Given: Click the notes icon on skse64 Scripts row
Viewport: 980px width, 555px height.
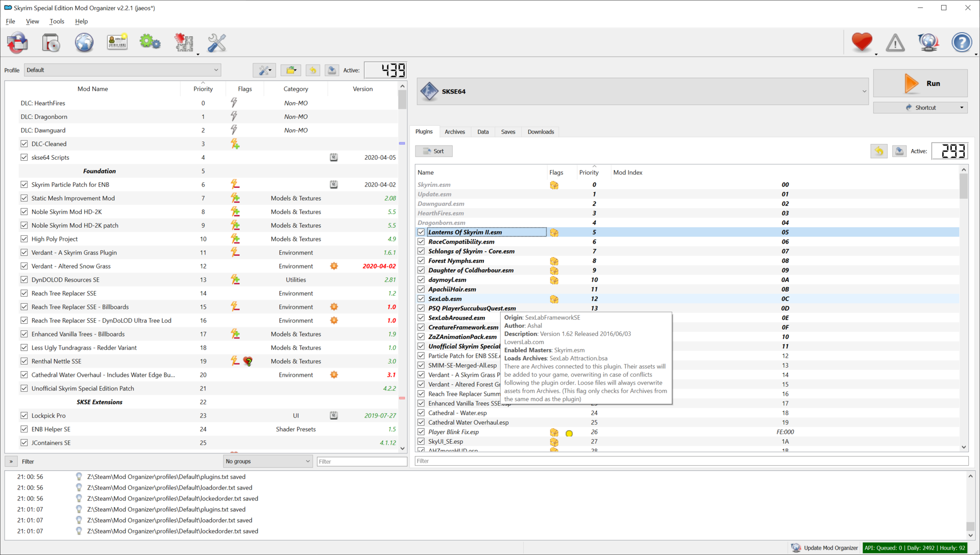Looking at the screenshot, I should coord(334,157).
